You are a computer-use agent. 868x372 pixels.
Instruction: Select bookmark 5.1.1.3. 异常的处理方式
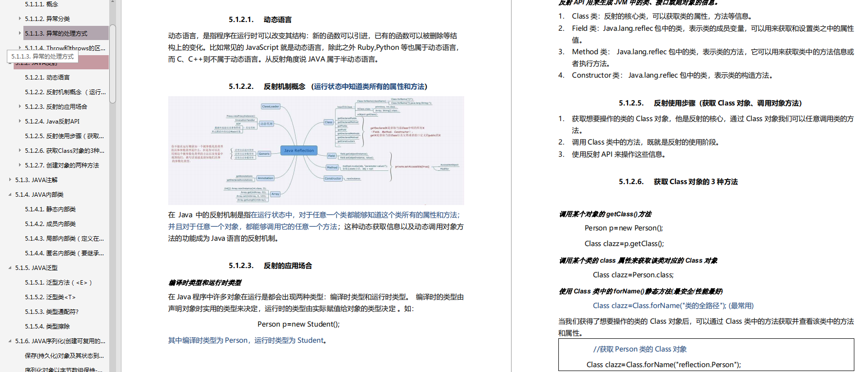tap(56, 33)
